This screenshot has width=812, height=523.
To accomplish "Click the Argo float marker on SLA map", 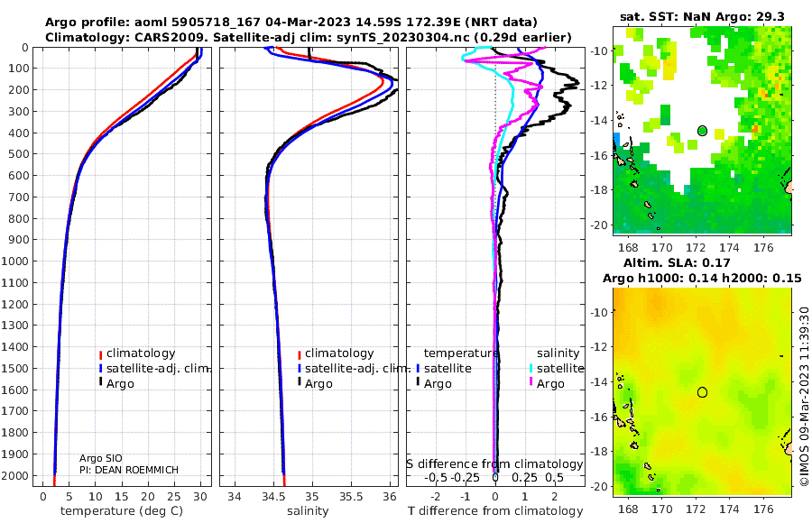I will 702,392.
